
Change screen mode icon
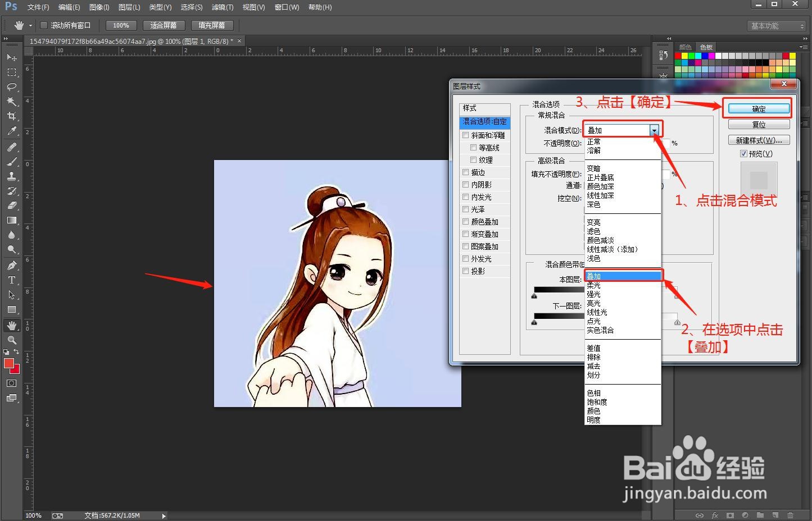[11, 398]
